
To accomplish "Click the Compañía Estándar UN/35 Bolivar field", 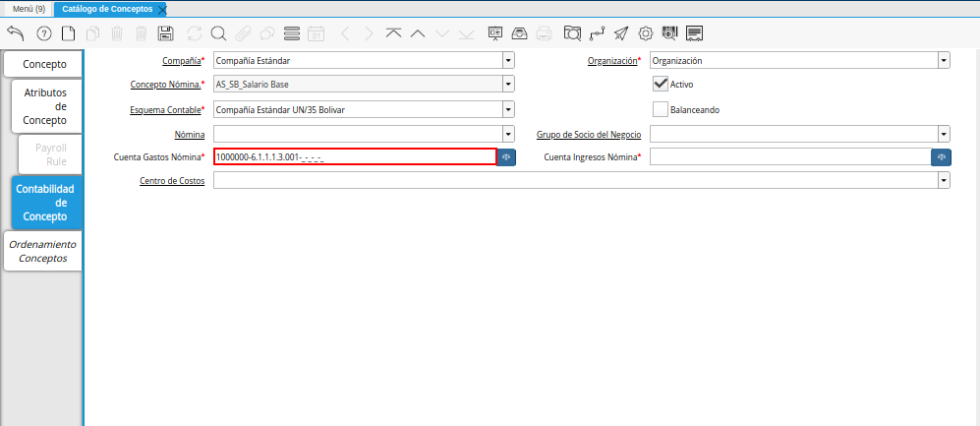I will click(x=358, y=109).
